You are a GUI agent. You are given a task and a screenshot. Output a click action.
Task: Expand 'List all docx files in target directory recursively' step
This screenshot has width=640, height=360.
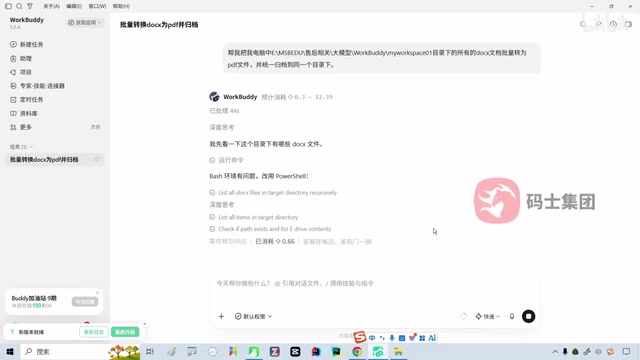(273, 193)
